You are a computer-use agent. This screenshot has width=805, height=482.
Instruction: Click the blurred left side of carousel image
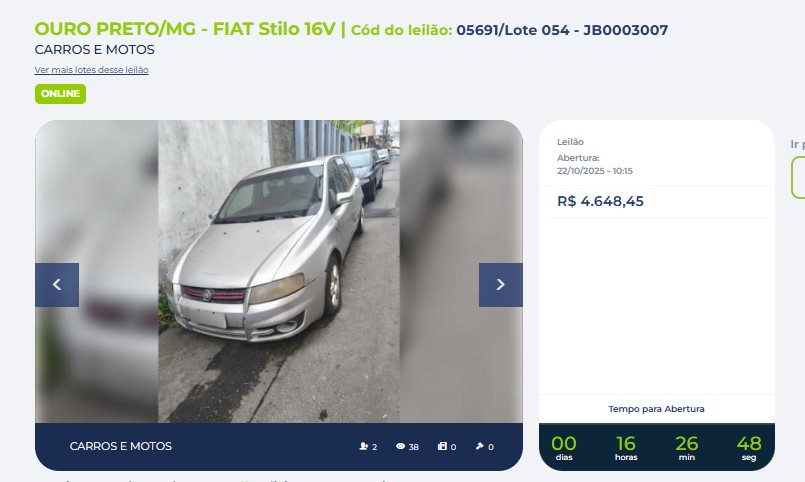tap(97, 205)
